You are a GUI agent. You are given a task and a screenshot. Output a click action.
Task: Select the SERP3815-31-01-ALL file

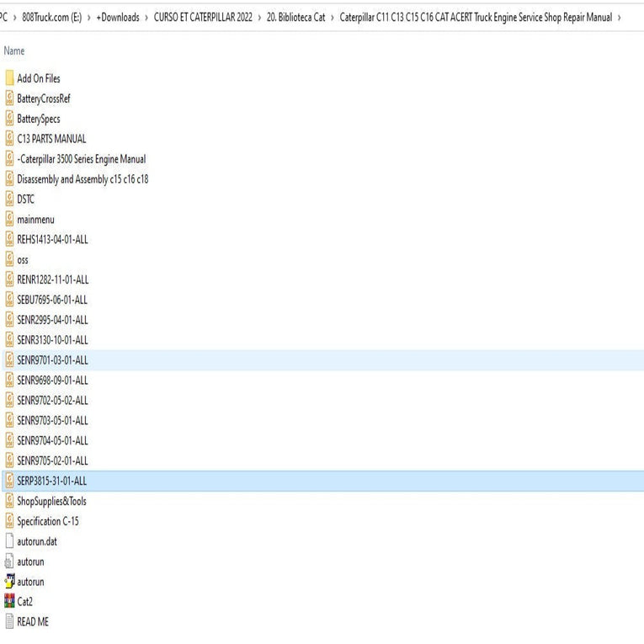point(51,481)
